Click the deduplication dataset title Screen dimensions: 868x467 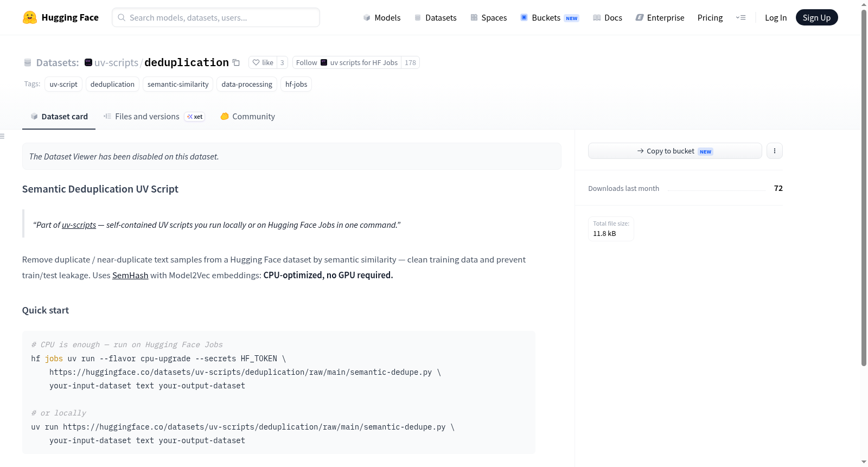tap(187, 62)
